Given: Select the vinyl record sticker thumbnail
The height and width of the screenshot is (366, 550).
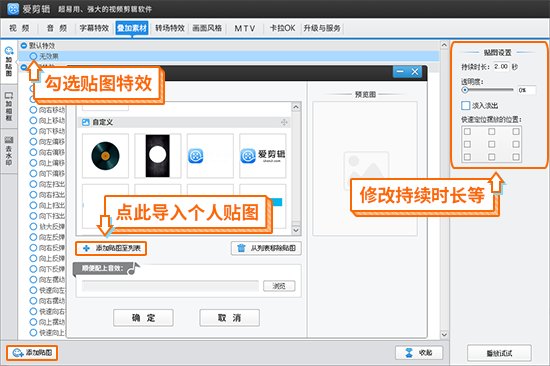Looking at the screenshot, I should (x=105, y=156).
